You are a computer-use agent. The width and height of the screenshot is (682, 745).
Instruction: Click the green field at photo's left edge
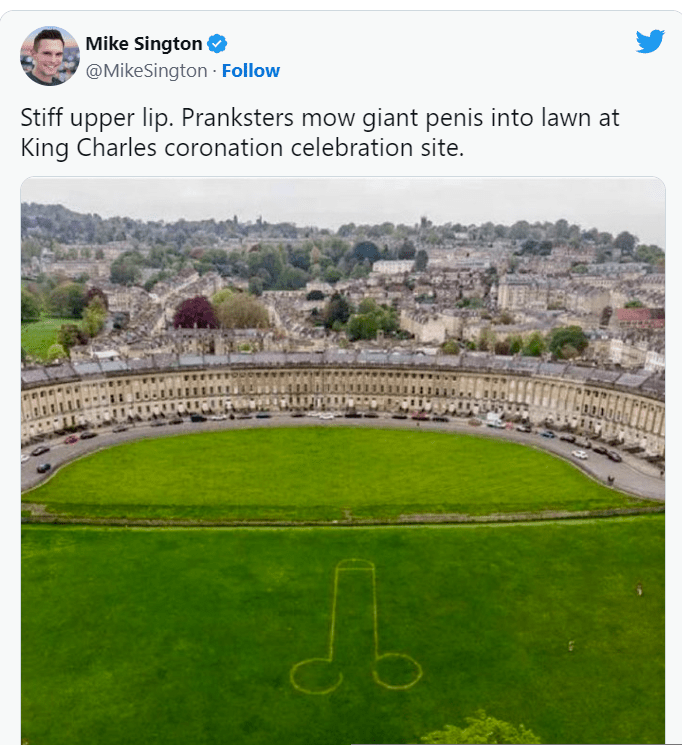38,337
